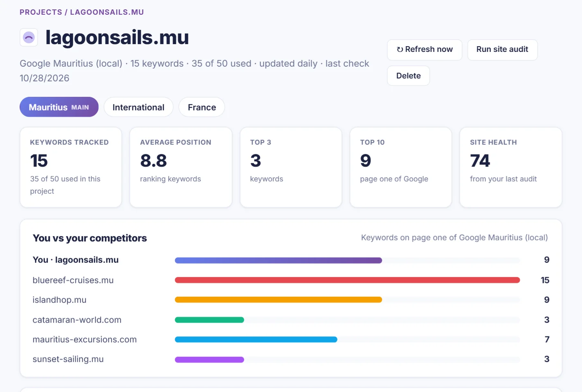This screenshot has height=392, width=582.
Task: Click the count 15 for bluereef-cruises.mu
Action: 545,280
